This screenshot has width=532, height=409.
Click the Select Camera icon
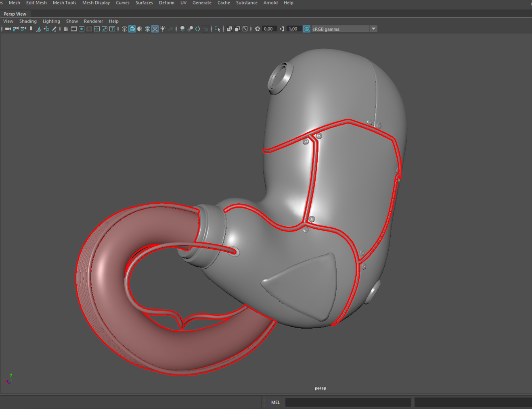[8, 29]
